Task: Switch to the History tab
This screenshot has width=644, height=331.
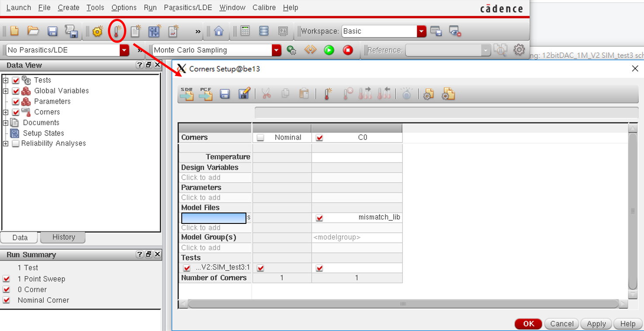Action: point(63,237)
